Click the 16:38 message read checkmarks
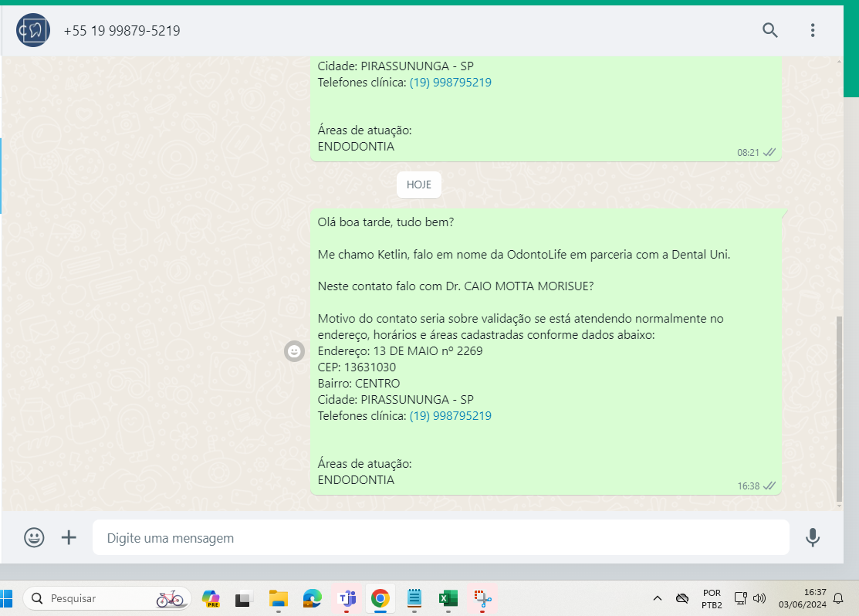Image resolution: width=859 pixels, height=616 pixels. click(769, 486)
